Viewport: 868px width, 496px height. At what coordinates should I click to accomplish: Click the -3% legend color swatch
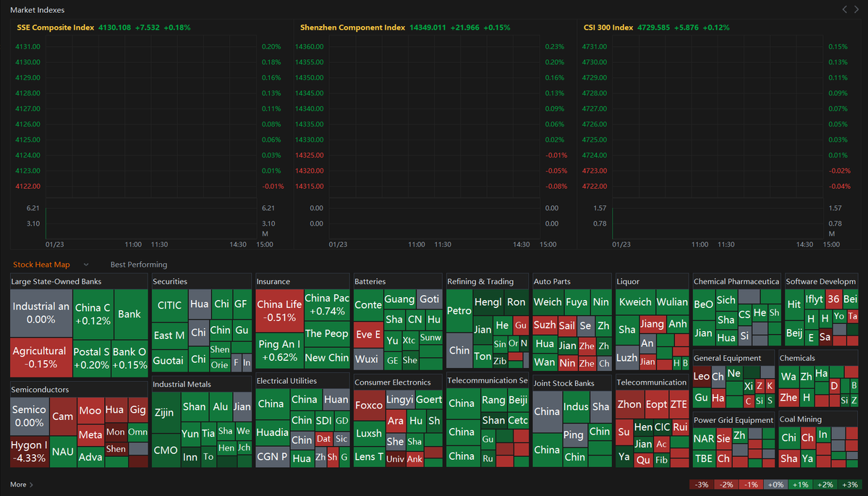tap(701, 484)
